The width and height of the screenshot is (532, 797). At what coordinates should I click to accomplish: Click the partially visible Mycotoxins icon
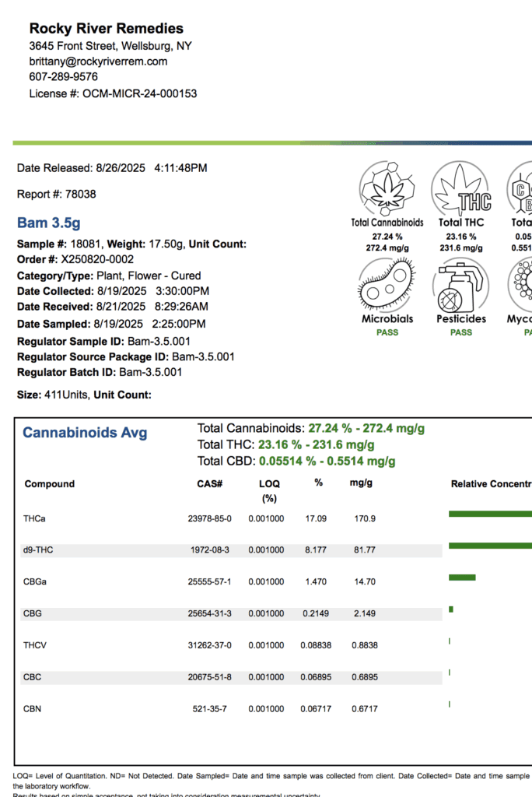point(521,284)
